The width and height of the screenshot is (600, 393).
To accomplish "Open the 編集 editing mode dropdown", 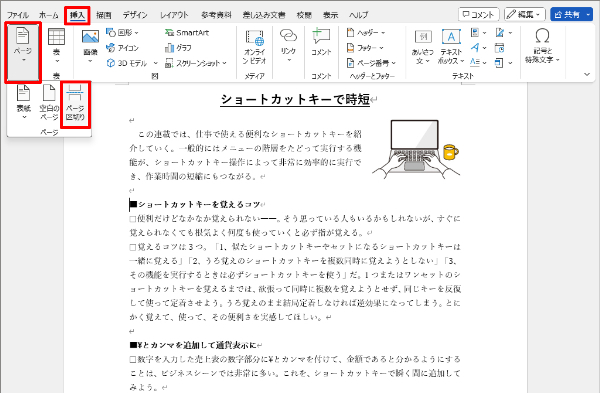I will [x=524, y=15].
